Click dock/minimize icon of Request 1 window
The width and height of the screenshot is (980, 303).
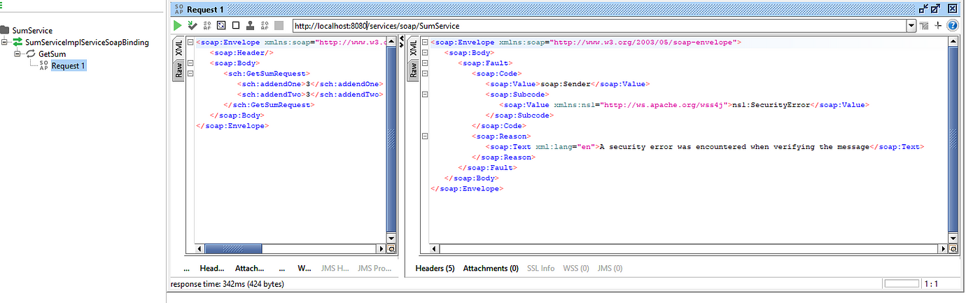pyautogui.click(x=924, y=8)
